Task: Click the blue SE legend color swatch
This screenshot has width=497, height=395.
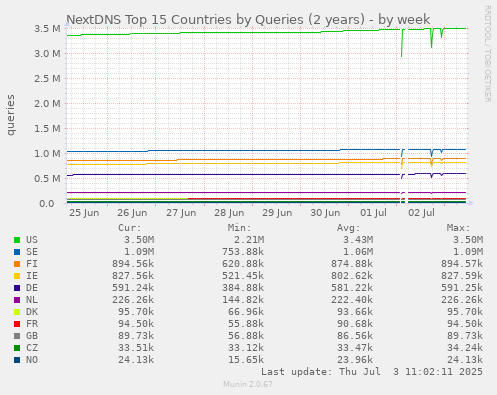Action: coord(17,252)
